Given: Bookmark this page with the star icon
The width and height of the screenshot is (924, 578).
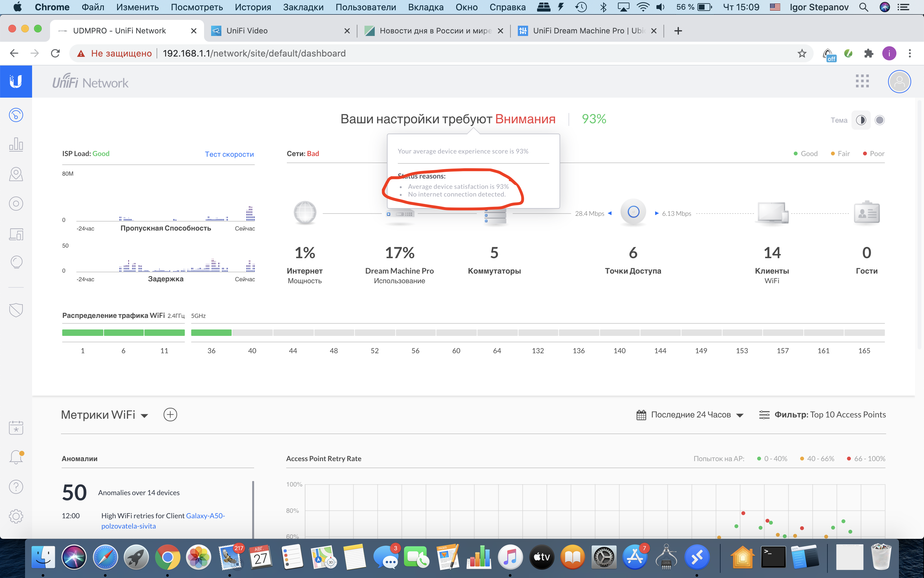Looking at the screenshot, I should (x=802, y=54).
